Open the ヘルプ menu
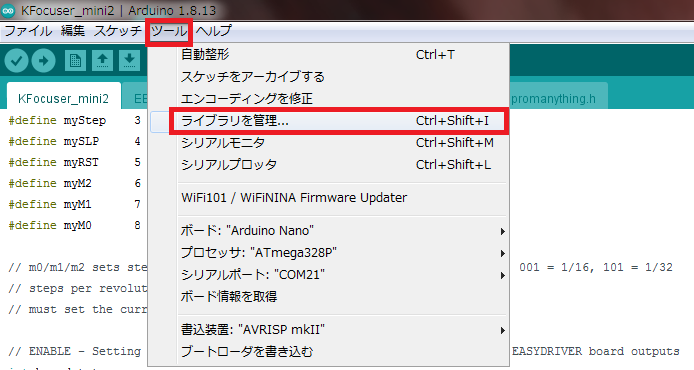Screen dimensions: 694x370 [x=214, y=31]
